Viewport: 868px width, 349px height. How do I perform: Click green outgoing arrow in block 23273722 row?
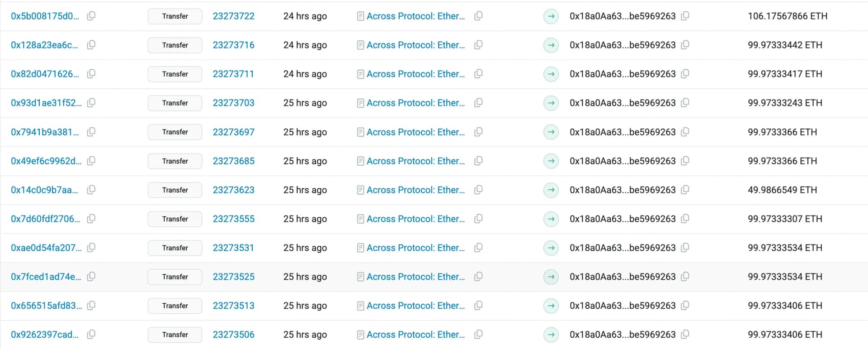coord(551,16)
